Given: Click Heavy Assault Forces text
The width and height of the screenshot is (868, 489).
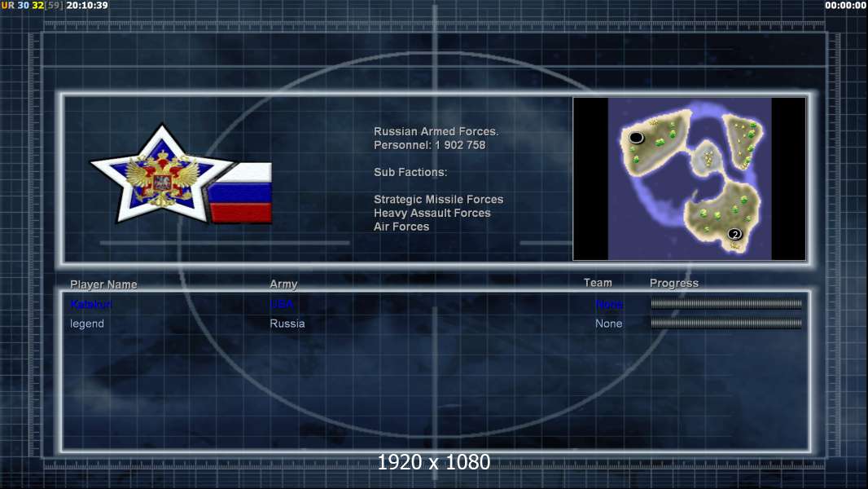Looking at the screenshot, I should (432, 213).
